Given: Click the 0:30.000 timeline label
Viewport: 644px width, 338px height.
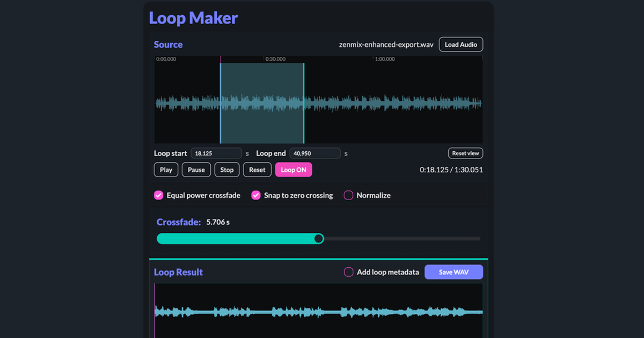Looking at the screenshot, I should pos(275,59).
